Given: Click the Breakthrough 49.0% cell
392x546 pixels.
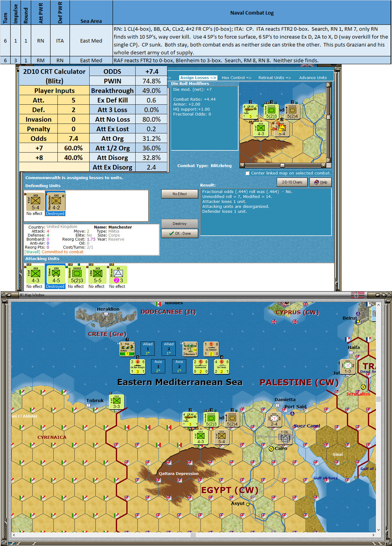Looking at the screenshot, I should (x=151, y=90).
